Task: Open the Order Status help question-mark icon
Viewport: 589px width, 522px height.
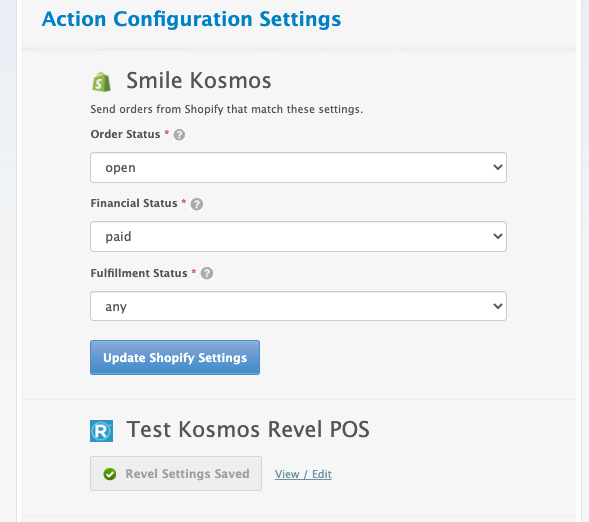Action: pyautogui.click(x=179, y=134)
